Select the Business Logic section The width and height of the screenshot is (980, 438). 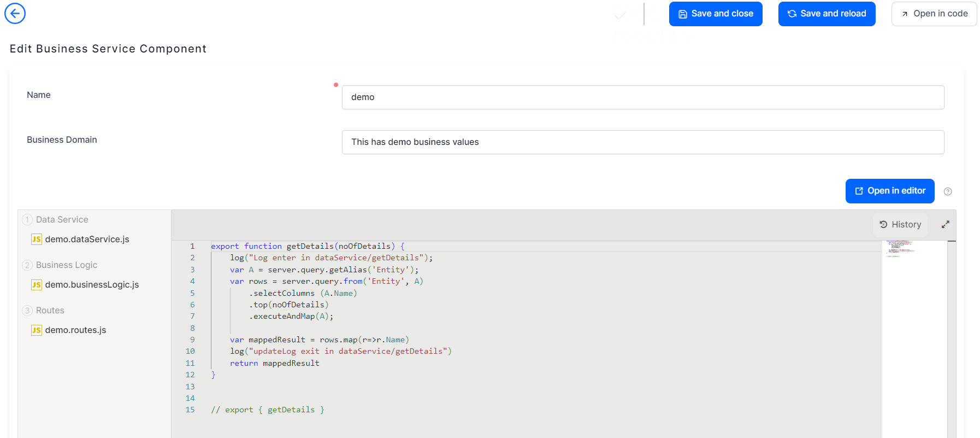(x=66, y=265)
